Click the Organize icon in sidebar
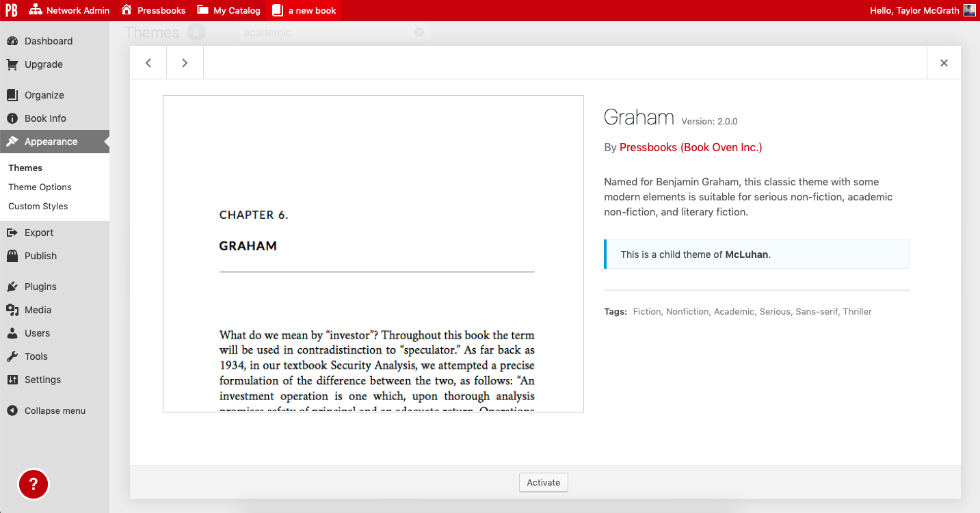 tap(12, 95)
